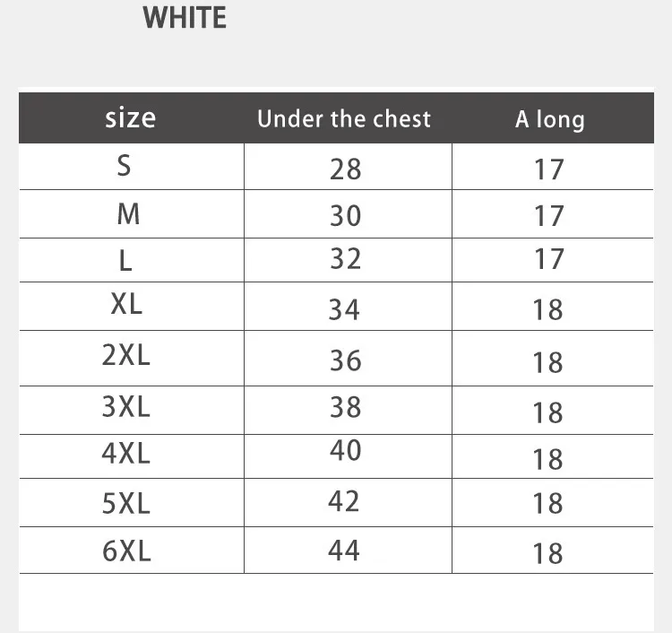Select the 5XL size row label
The image size is (672, 633).
126,504
